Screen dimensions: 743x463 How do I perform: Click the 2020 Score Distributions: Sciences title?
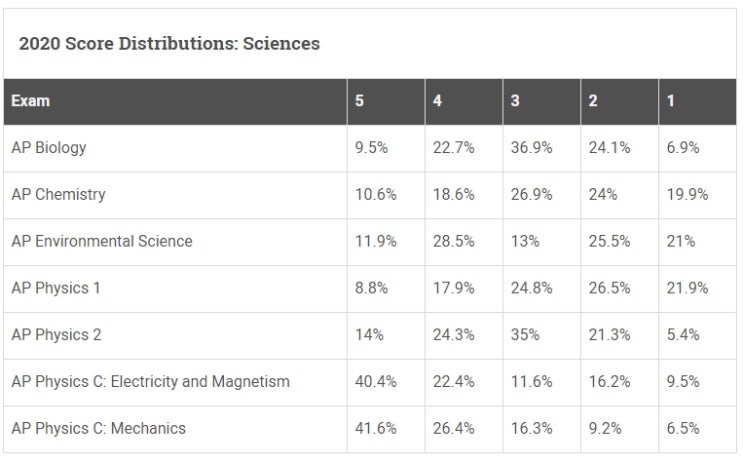coord(169,44)
